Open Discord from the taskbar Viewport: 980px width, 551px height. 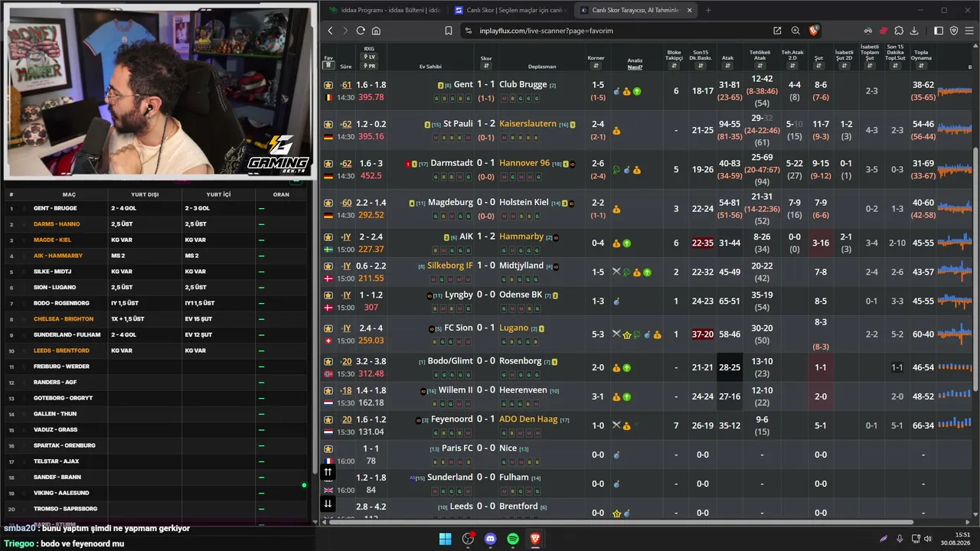pos(491,539)
